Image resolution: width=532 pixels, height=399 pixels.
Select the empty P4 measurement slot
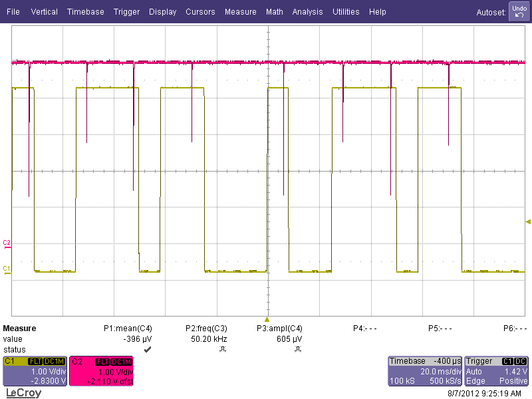click(x=364, y=329)
